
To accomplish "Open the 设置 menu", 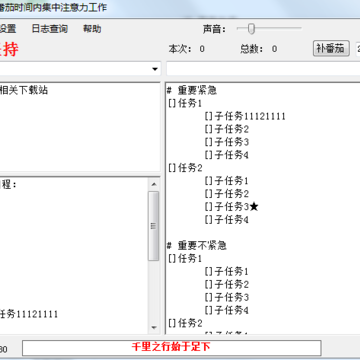I will click(7, 29).
